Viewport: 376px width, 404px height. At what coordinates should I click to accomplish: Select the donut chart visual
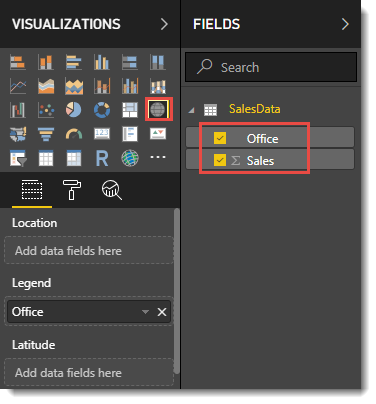coord(102,110)
